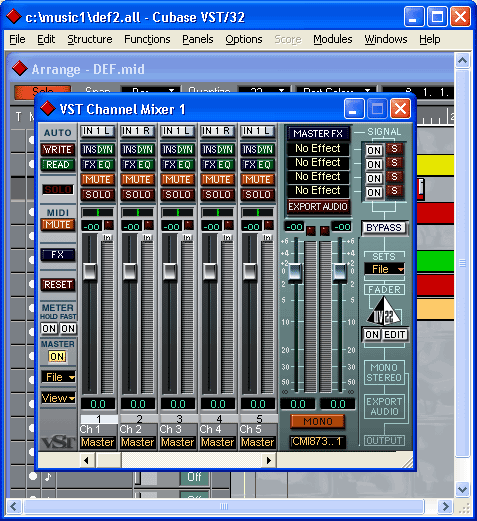Solo channel 2 in the mixer
Viewport: 477px width, 521px height.
[x=138, y=195]
